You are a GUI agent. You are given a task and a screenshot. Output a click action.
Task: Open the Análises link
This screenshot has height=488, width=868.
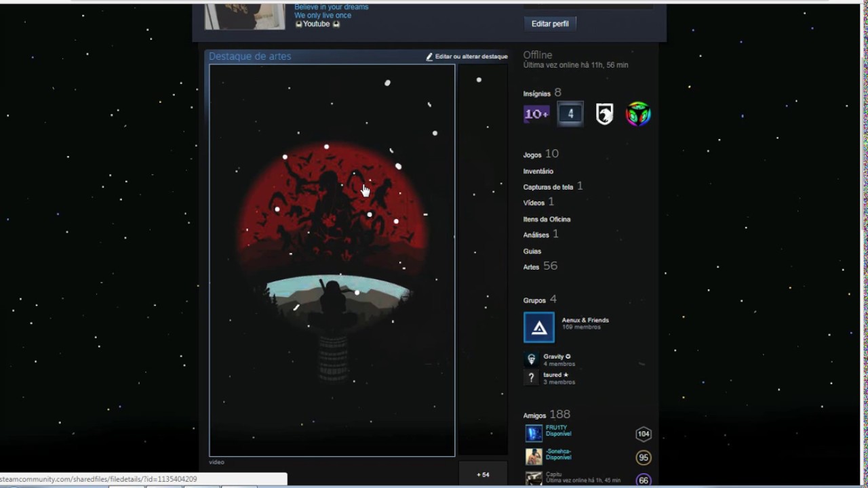536,235
